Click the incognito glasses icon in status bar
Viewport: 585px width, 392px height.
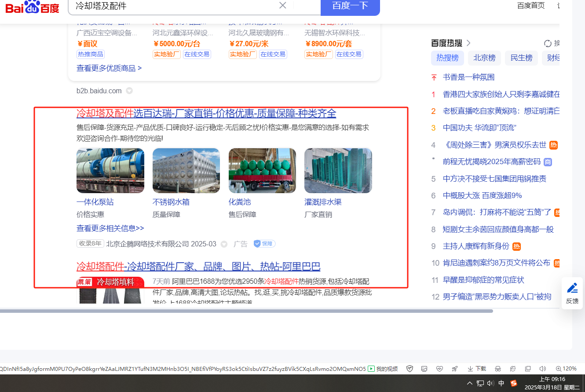tap(498, 369)
